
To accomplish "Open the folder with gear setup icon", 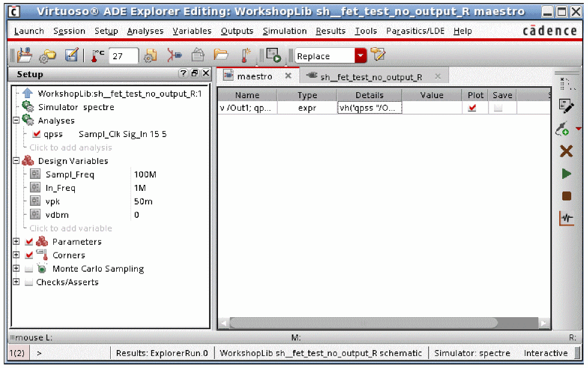I will point(48,56).
